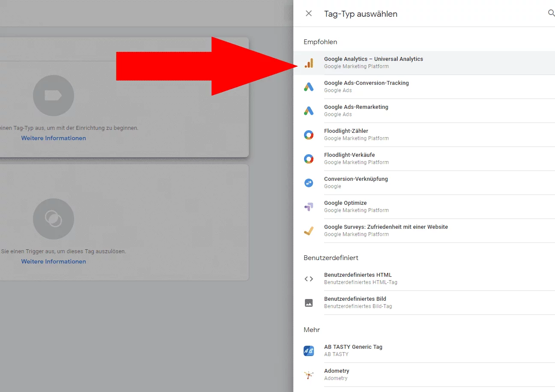Screen dimensions: 555x392
Task: Click the Floodlight-Verkäufe ring icon
Action: [309, 159]
